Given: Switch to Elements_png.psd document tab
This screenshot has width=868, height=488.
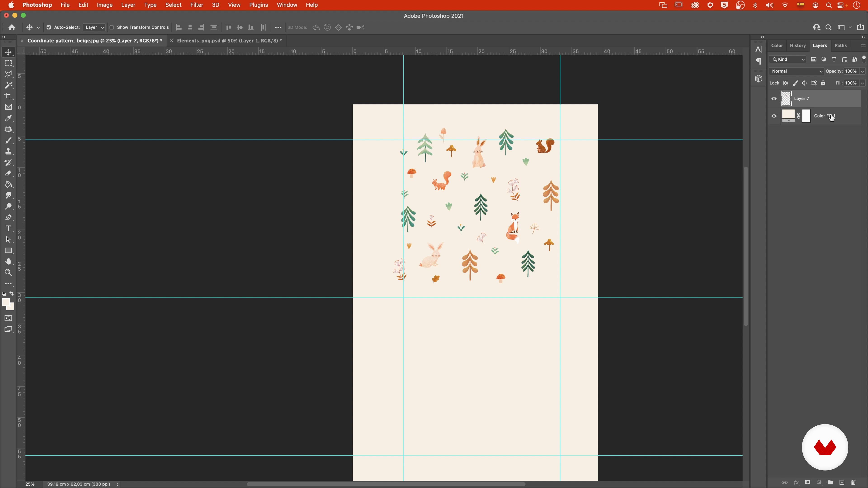Looking at the screenshot, I should coord(229,40).
